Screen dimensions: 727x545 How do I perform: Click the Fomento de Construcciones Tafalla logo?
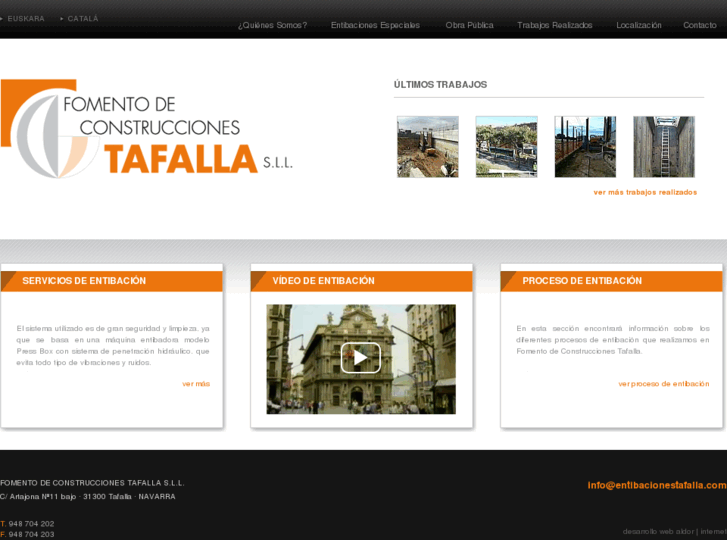(147, 128)
